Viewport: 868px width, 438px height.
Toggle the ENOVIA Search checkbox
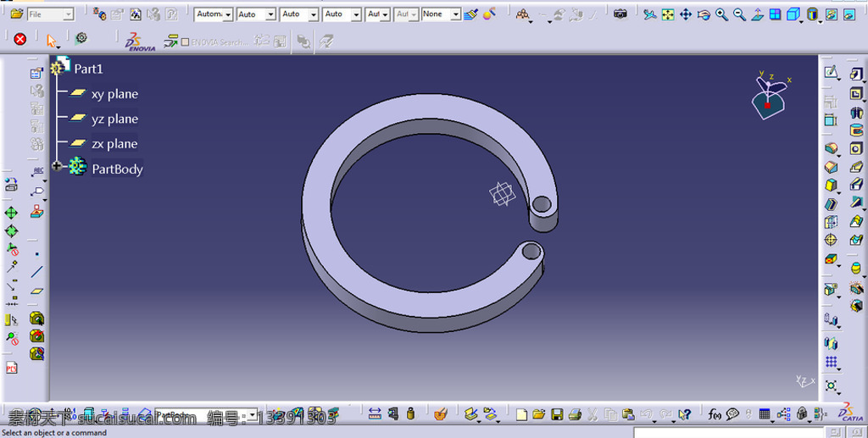(x=186, y=42)
